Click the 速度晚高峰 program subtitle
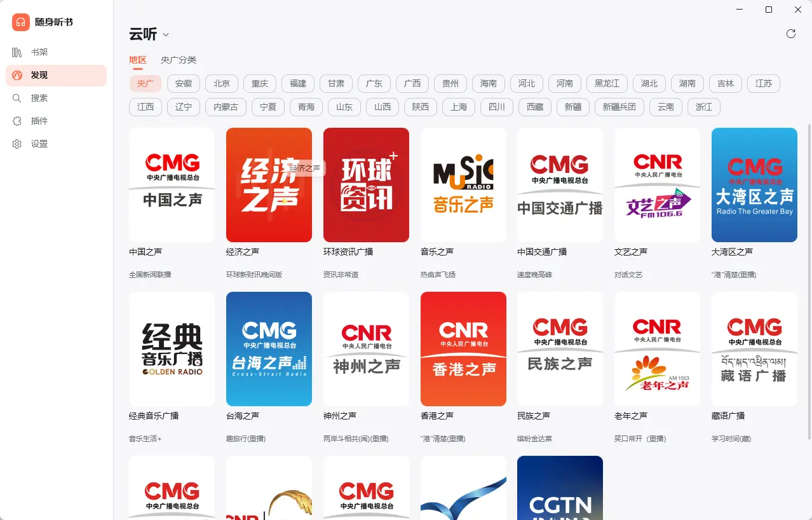 (534, 275)
